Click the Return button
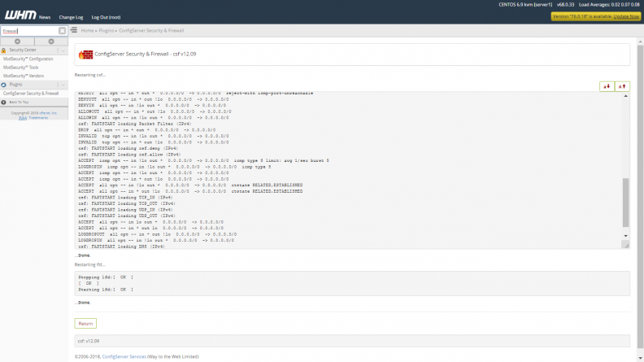644x362 pixels. [x=85, y=324]
